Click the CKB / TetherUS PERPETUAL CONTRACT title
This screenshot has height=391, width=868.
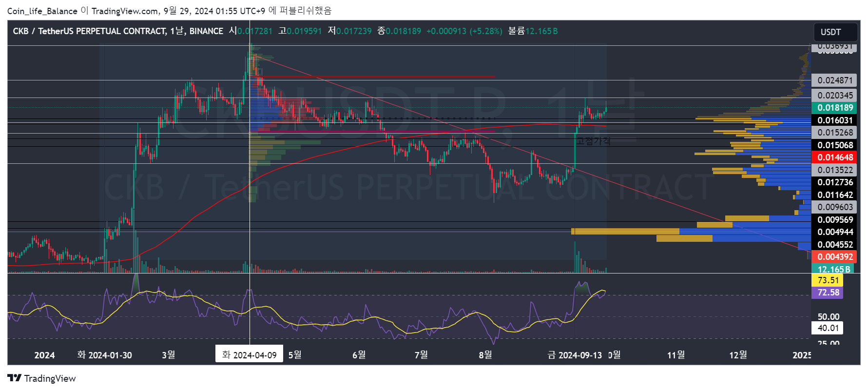click(x=89, y=31)
